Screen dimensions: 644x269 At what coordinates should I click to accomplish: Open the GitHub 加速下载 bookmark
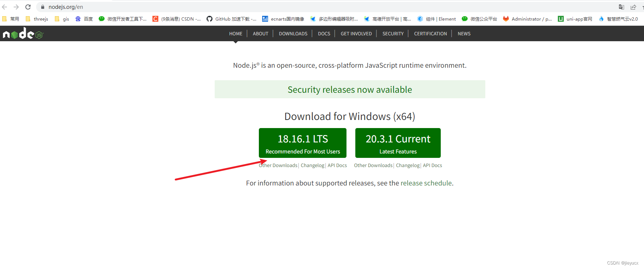coord(231,19)
